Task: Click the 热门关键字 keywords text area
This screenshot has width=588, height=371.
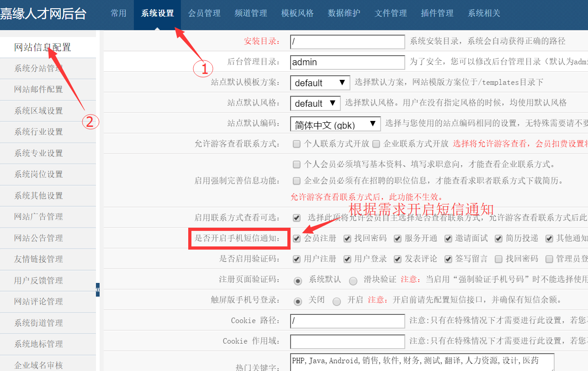Action: (422, 363)
